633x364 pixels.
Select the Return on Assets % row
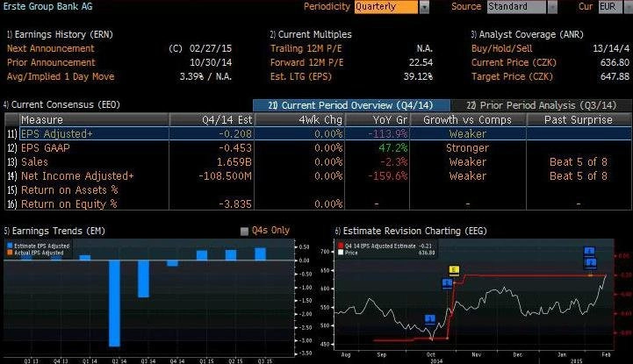tap(319, 189)
